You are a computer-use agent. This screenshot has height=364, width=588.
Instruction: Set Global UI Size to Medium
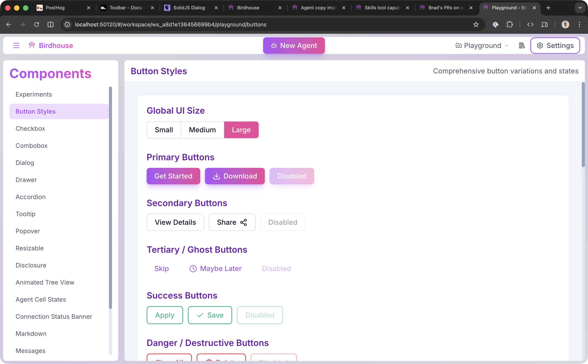tap(202, 130)
